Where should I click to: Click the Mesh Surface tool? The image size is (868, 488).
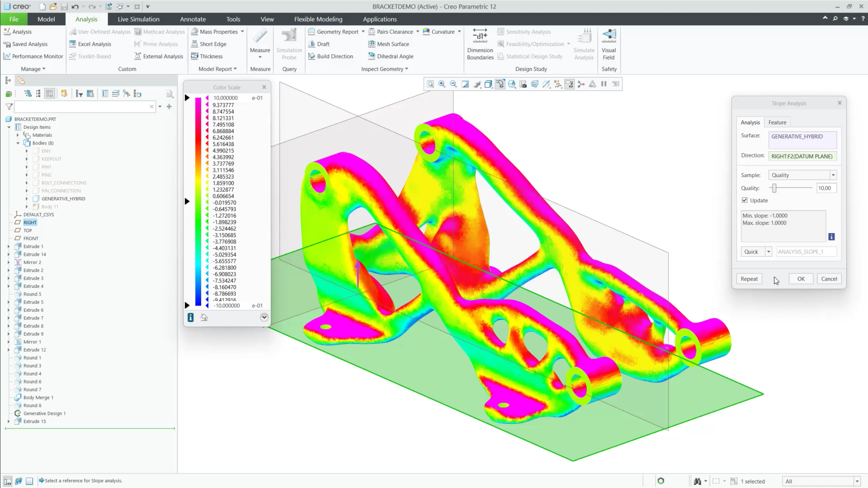point(388,44)
